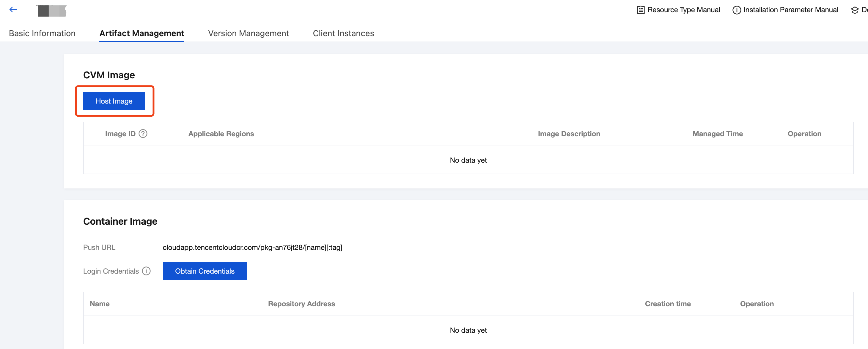Viewport: 868px width, 349px height.
Task: Click the blurred app logo thumbnail
Action: pyautogui.click(x=52, y=11)
